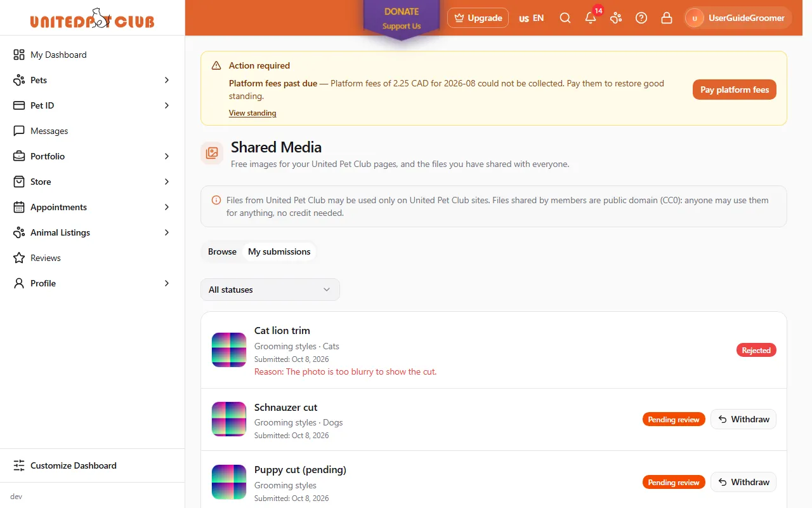Follow the View standing link
This screenshot has height=508, width=812.
click(x=252, y=113)
